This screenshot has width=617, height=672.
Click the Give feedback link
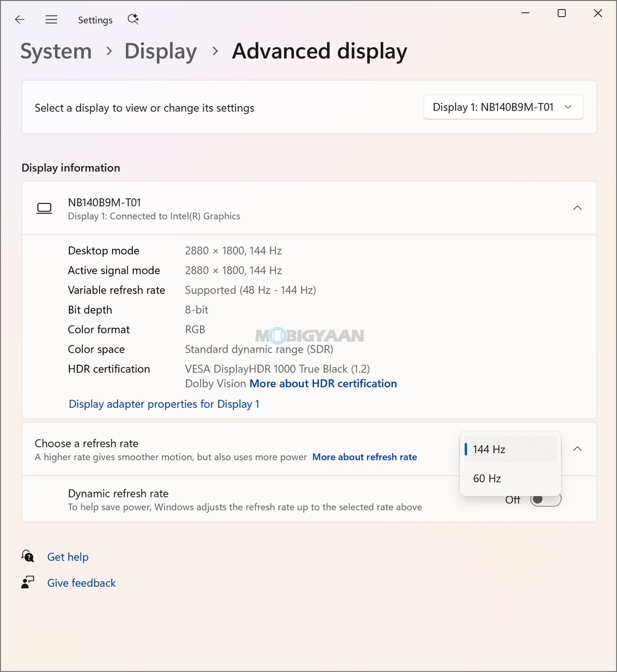pos(81,583)
